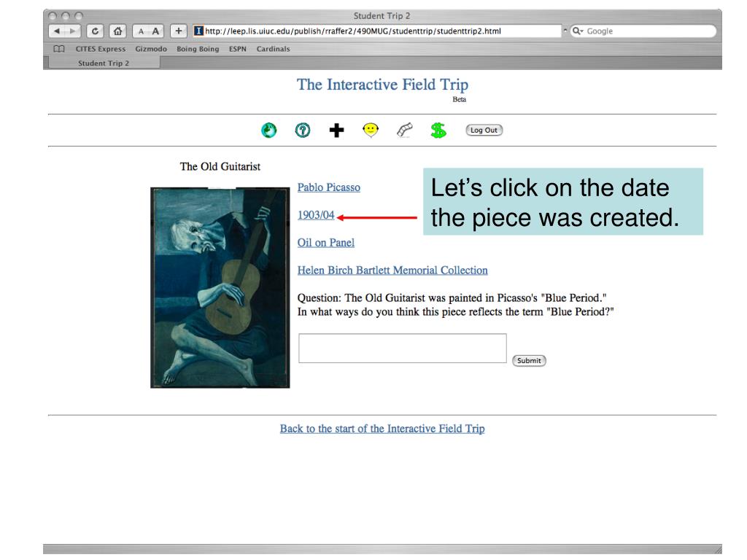This screenshot has height=560, width=747.
Task: Click The Old Guitarist painting image
Action: pyautogui.click(x=220, y=287)
